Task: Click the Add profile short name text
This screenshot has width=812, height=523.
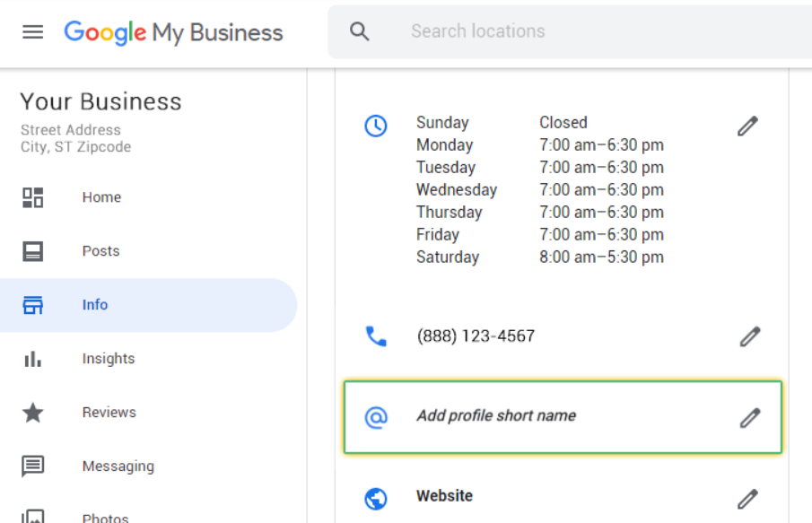Action: [496, 416]
